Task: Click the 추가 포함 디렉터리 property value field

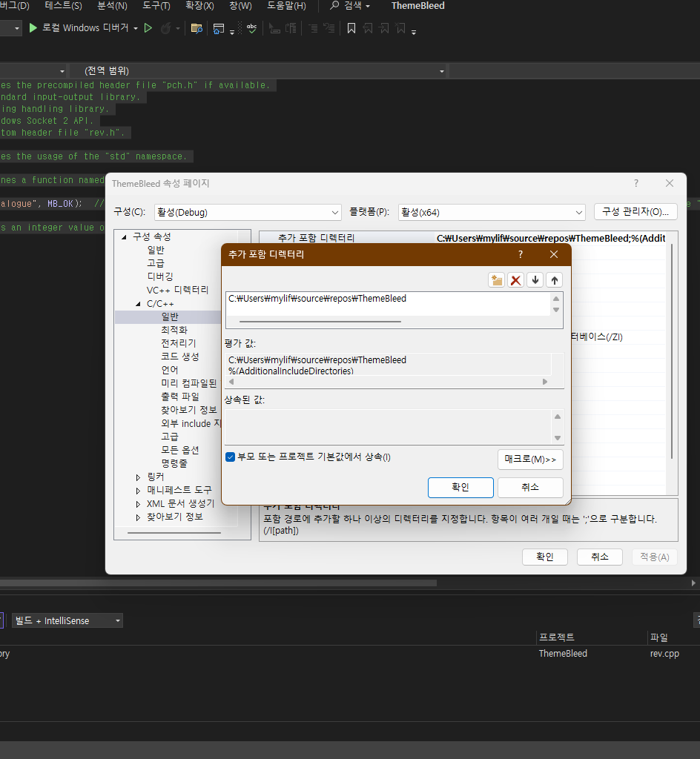Action: pos(551,238)
